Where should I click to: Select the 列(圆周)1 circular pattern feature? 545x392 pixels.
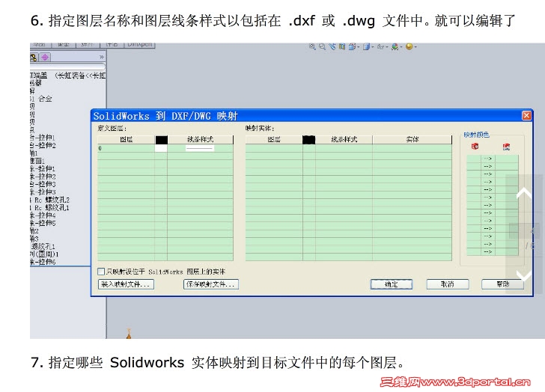44,254
